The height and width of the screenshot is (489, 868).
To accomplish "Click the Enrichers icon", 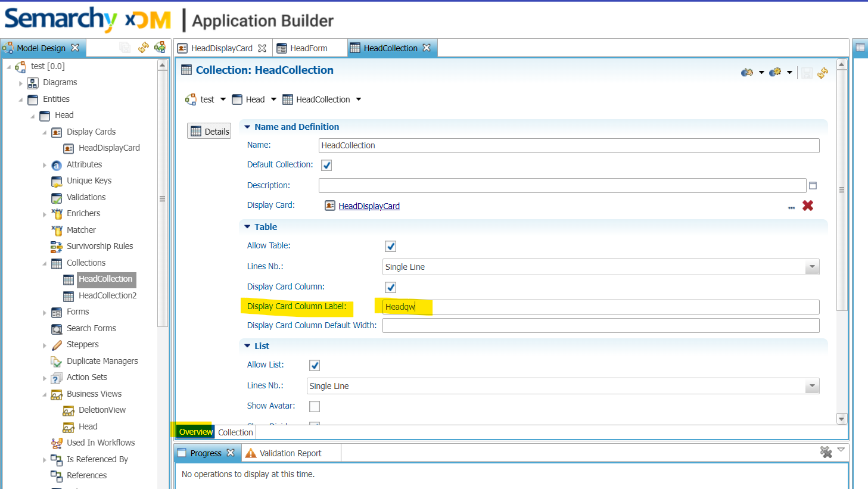I will pyautogui.click(x=57, y=214).
